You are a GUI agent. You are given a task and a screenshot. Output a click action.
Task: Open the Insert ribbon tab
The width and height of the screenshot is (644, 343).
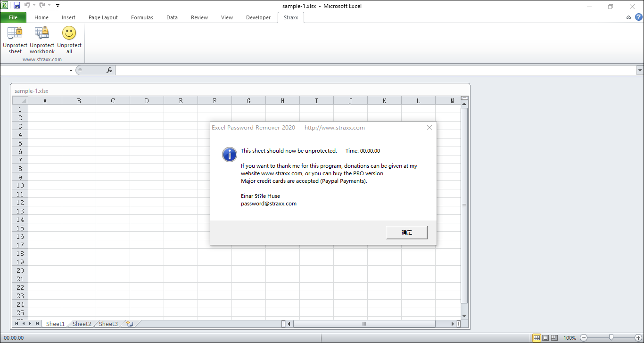tap(68, 17)
